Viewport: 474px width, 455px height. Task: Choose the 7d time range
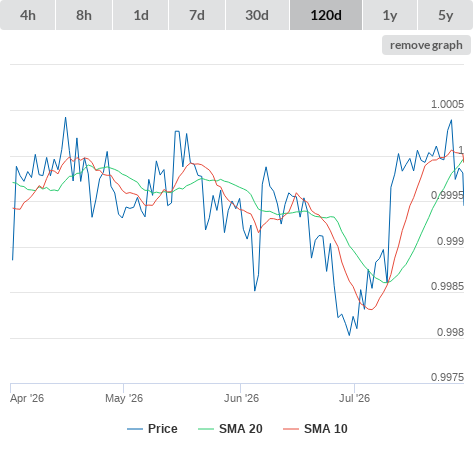(197, 15)
